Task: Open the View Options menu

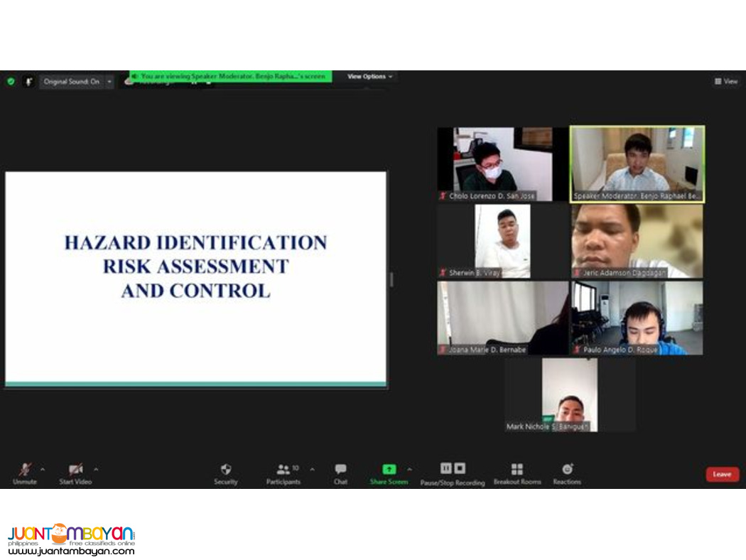Action: [x=369, y=76]
